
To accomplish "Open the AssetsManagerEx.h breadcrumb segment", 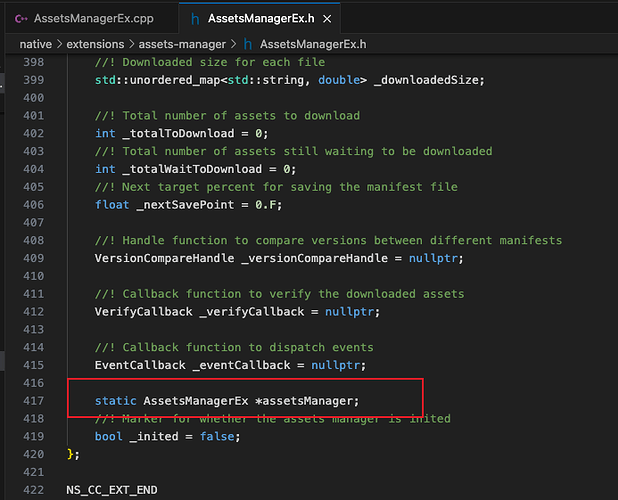I will click(x=313, y=44).
